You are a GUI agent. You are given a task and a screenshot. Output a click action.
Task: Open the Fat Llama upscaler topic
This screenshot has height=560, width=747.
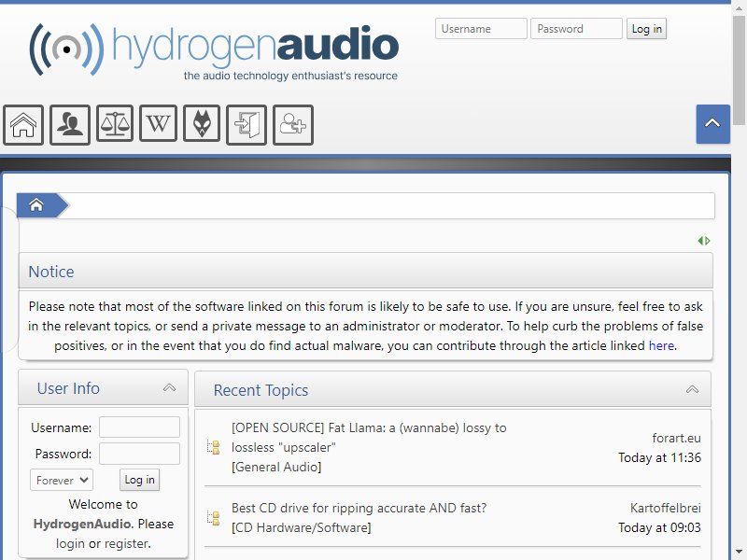coord(369,438)
